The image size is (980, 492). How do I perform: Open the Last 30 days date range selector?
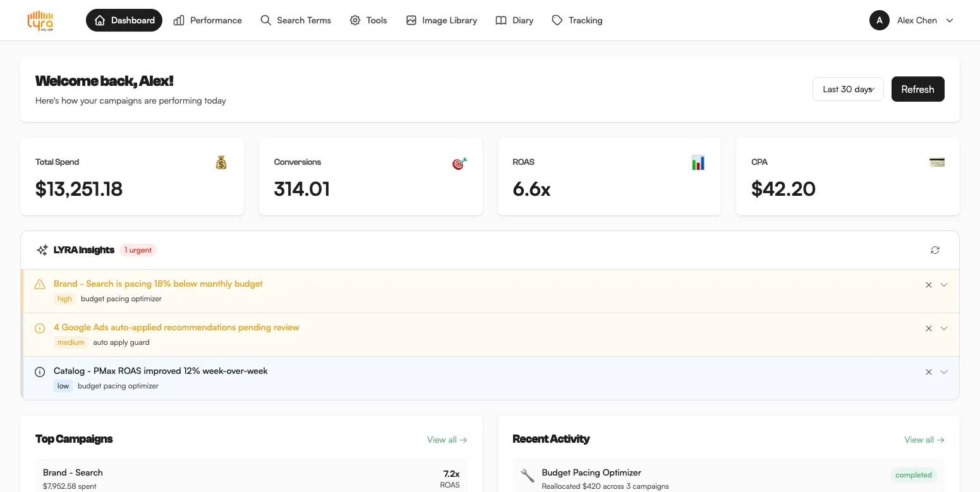848,89
